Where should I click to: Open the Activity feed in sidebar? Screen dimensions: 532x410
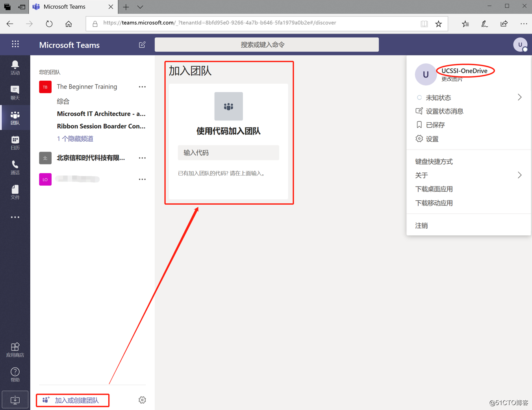tap(15, 68)
